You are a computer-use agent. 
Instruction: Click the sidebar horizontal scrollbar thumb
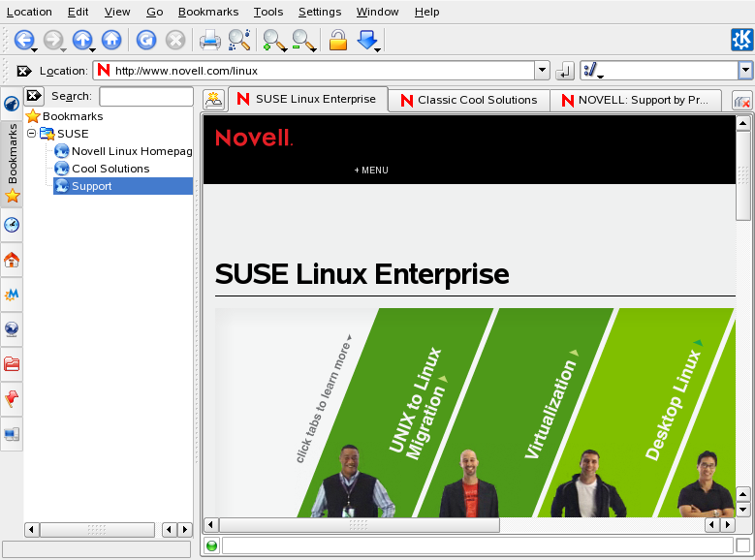(97, 530)
